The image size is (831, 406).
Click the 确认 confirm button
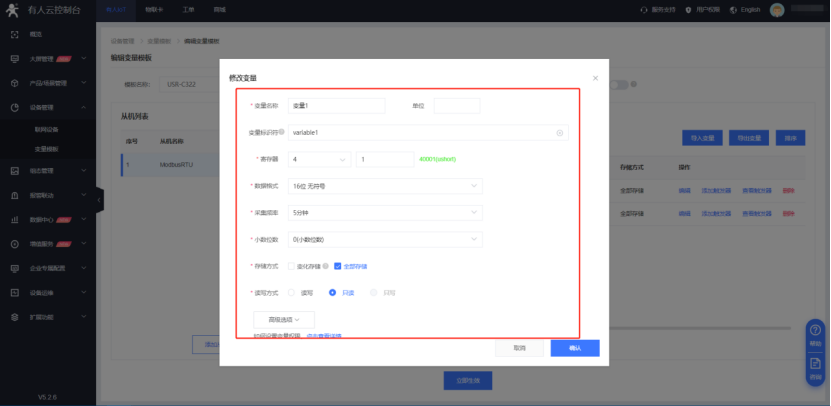pos(574,348)
